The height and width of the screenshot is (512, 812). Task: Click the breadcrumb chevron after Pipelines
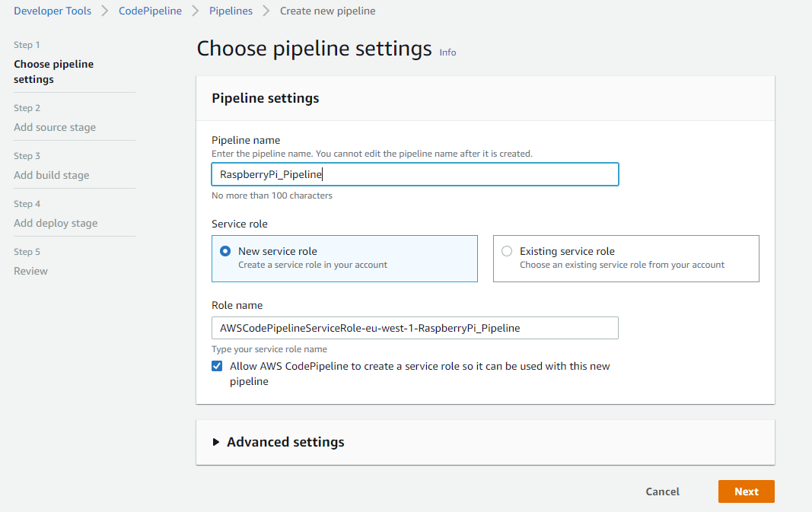[x=264, y=11]
